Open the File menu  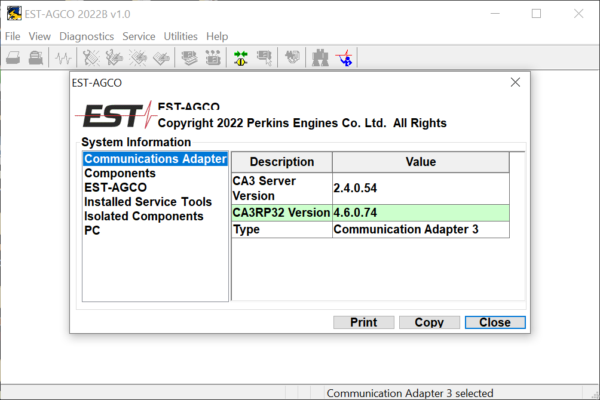[13, 36]
